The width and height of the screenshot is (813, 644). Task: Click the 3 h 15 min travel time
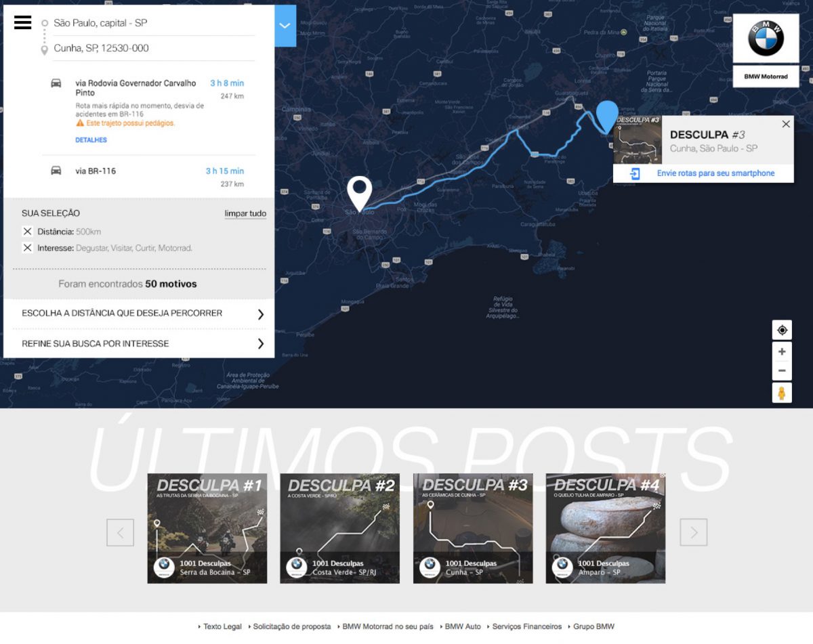click(x=225, y=171)
